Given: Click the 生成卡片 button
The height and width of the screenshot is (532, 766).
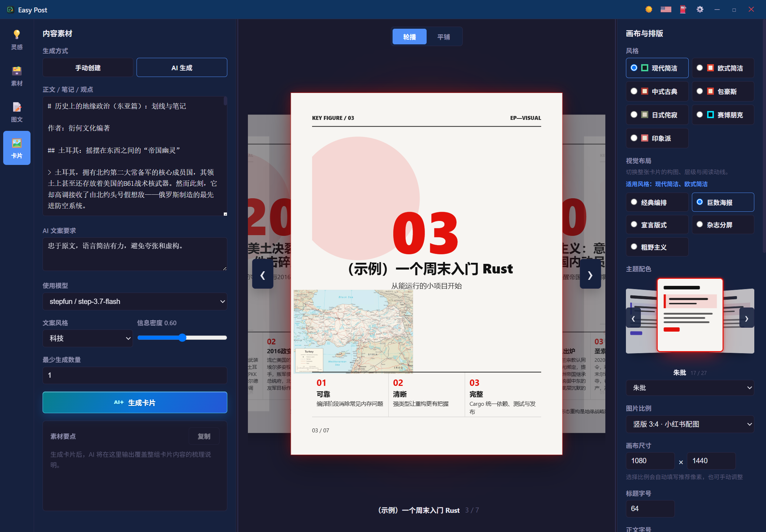Looking at the screenshot, I should pyautogui.click(x=135, y=403).
